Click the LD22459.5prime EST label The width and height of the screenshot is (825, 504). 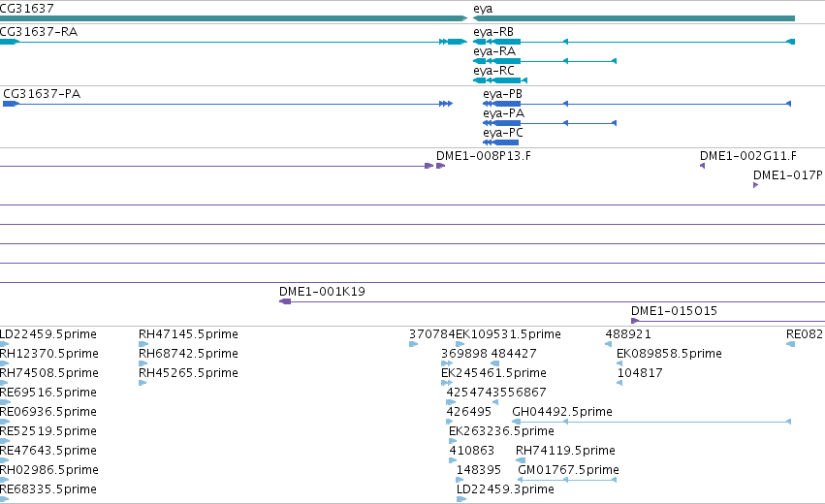pyautogui.click(x=48, y=334)
